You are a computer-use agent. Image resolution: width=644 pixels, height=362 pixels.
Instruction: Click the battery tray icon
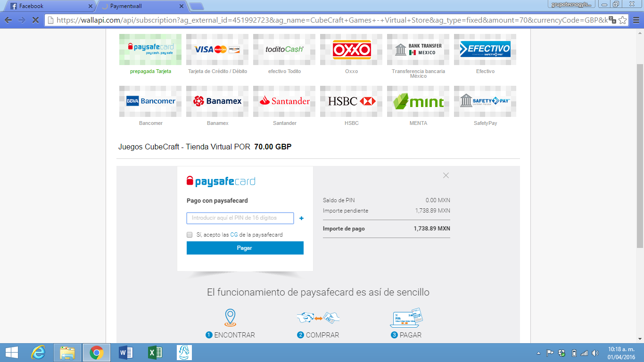[574, 353]
